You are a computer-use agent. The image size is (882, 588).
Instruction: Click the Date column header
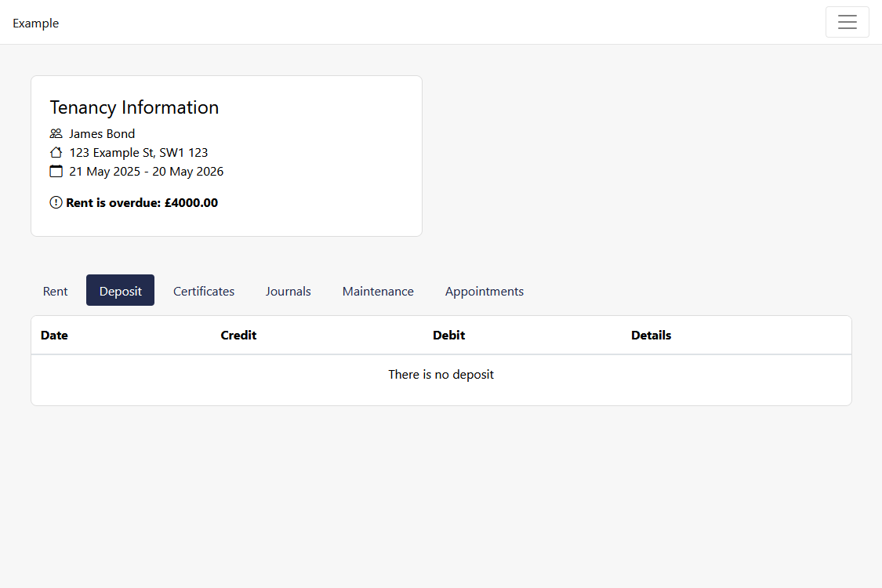54,335
